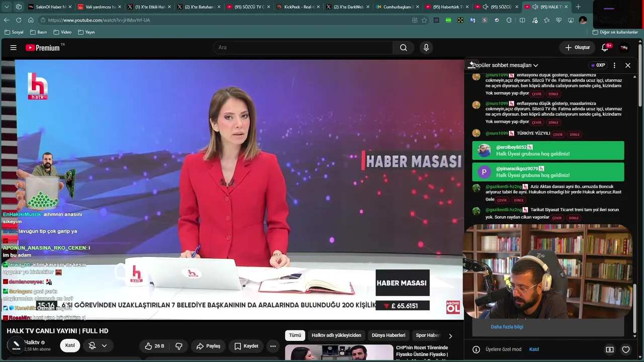Mute the SÖZCÜ tab via its speaker icon

486,7
